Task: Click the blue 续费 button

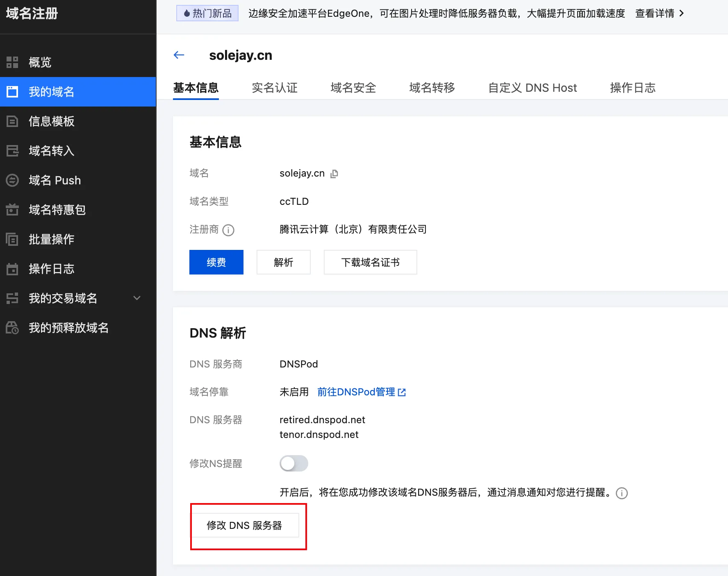Action: (x=216, y=262)
